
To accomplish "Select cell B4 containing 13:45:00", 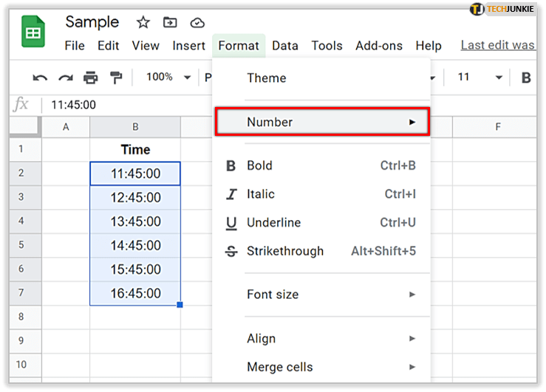I will [135, 221].
